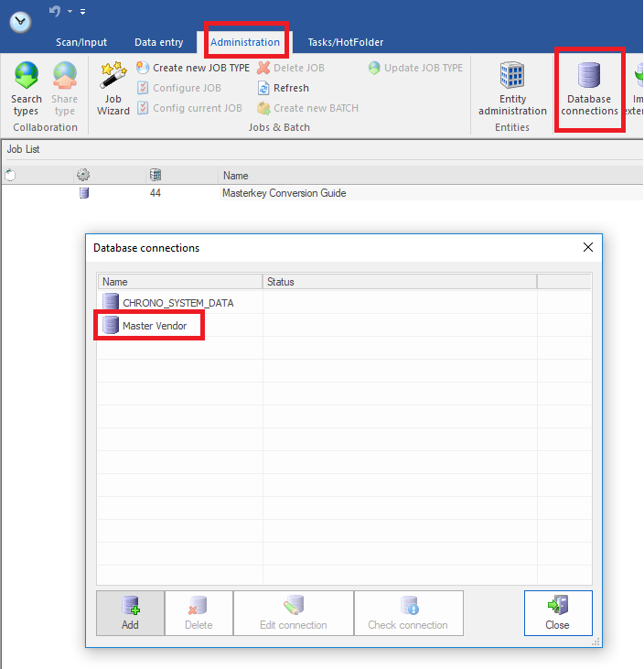Select the Master Vendor connection
This screenshot has width=644, height=669.
[x=154, y=325]
